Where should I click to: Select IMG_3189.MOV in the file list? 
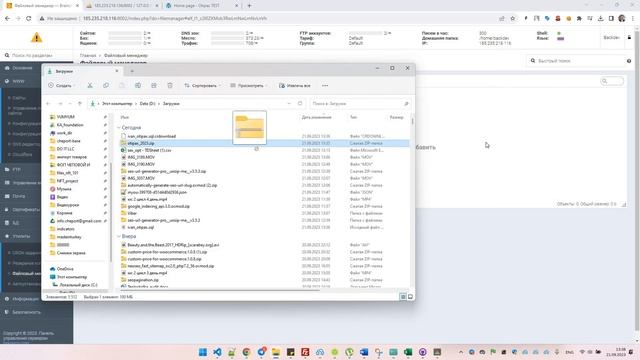[141, 157]
